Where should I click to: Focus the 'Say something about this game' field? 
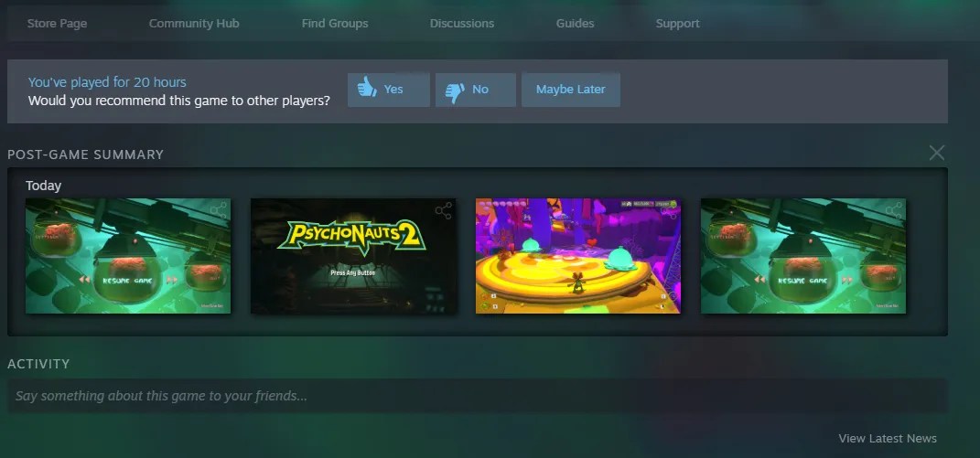click(478, 396)
